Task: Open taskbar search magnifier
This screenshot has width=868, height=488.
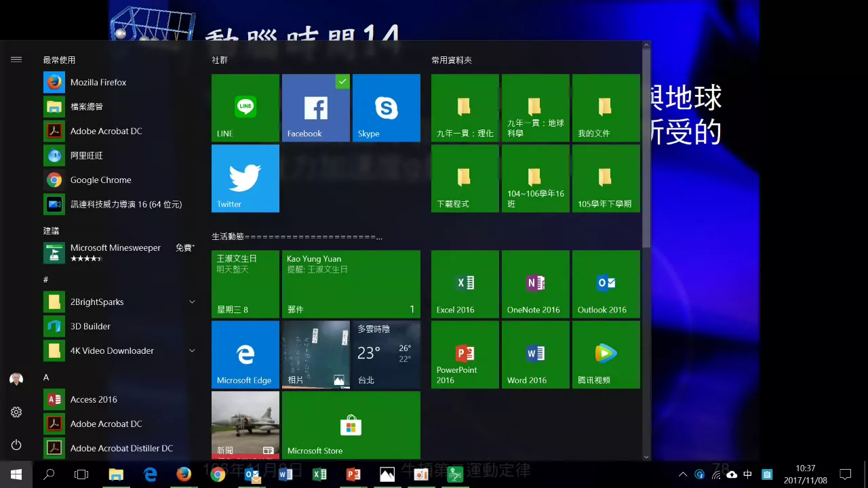Action: (49, 474)
